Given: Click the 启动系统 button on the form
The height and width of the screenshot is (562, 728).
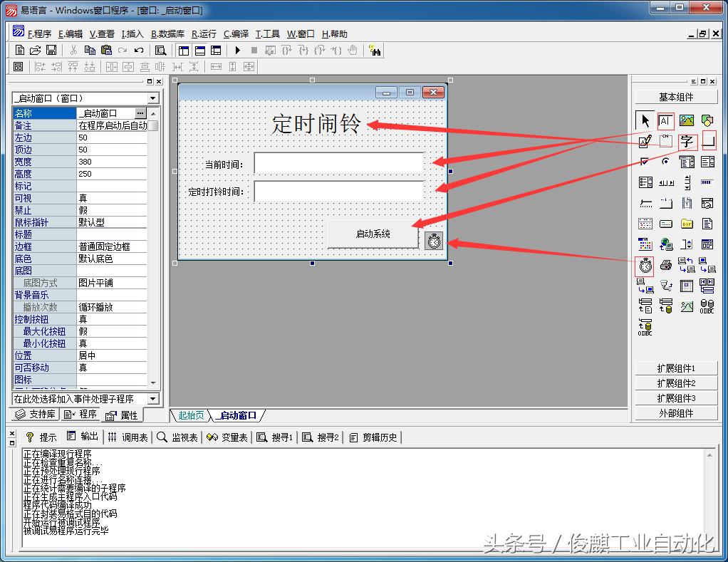Looking at the screenshot, I should (x=373, y=235).
